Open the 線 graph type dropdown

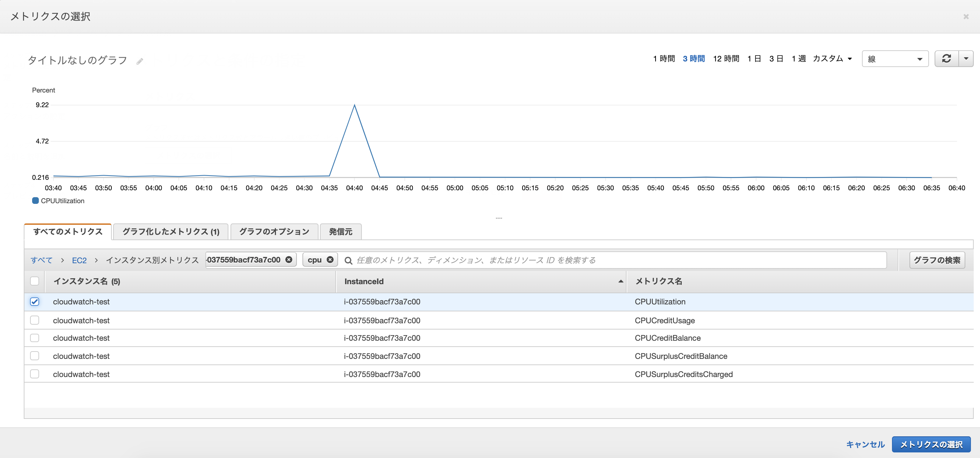point(895,59)
